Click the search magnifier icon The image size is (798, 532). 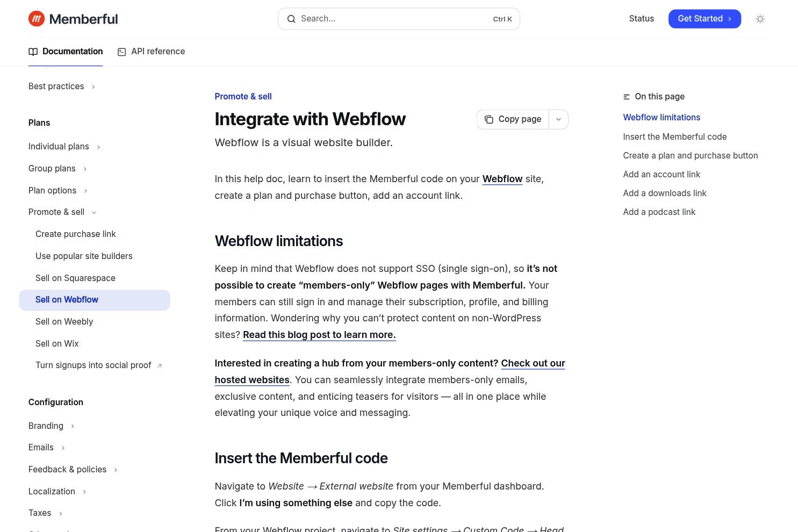pos(291,19)
